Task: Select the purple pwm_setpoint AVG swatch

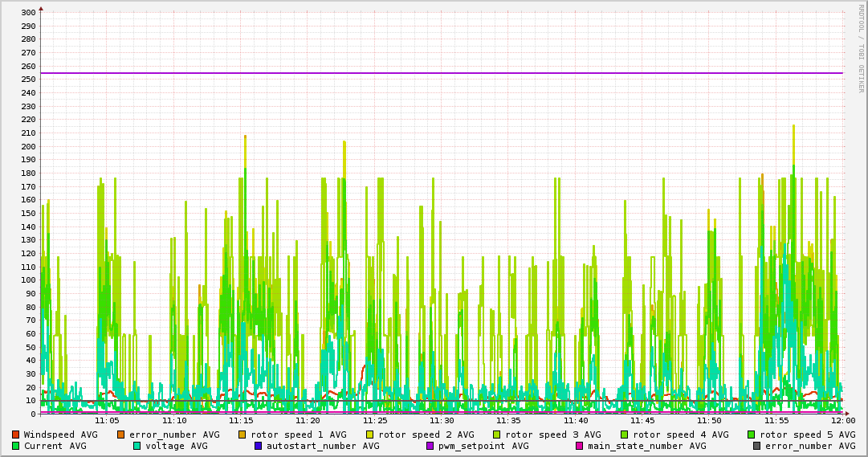Action: [x=430, y=446]
